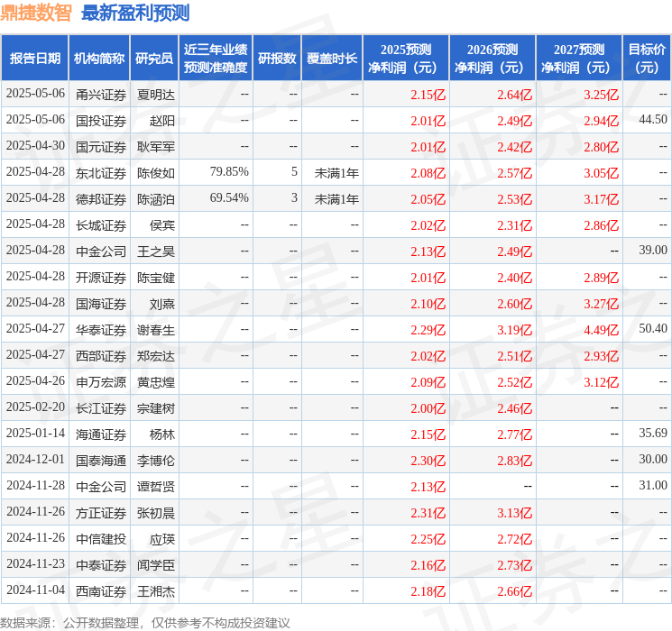Click the target price 44.50
Viewport: 672px width, 631px height.
[653, 120]
